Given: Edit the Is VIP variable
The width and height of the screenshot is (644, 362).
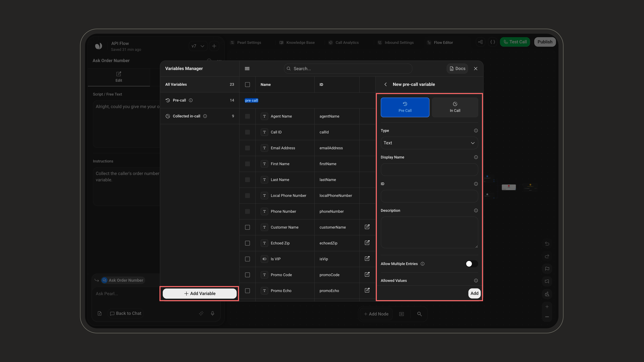Looking at the screenshot, I should (x=367, y=259).
